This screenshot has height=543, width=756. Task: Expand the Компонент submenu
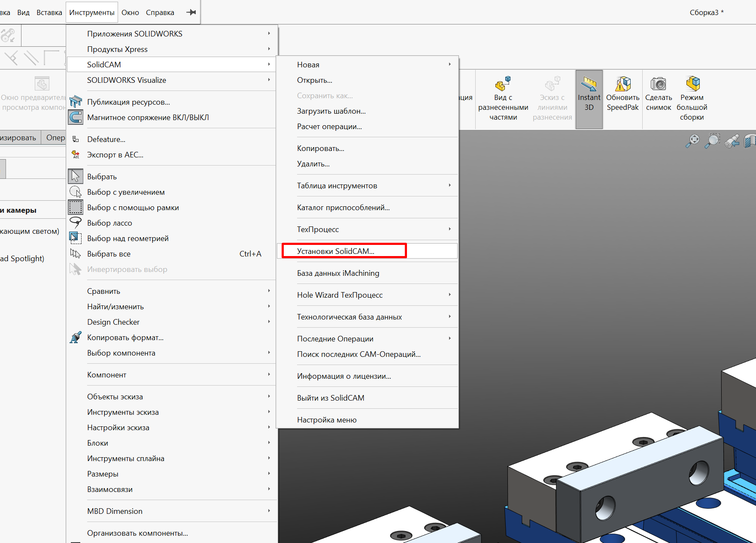(172, 375)
